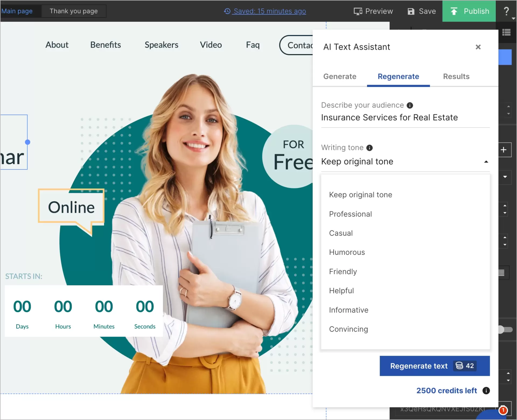Click the info icon beside Describe your audience
Viewport: 517px width, 420px height.
[410, 105]
